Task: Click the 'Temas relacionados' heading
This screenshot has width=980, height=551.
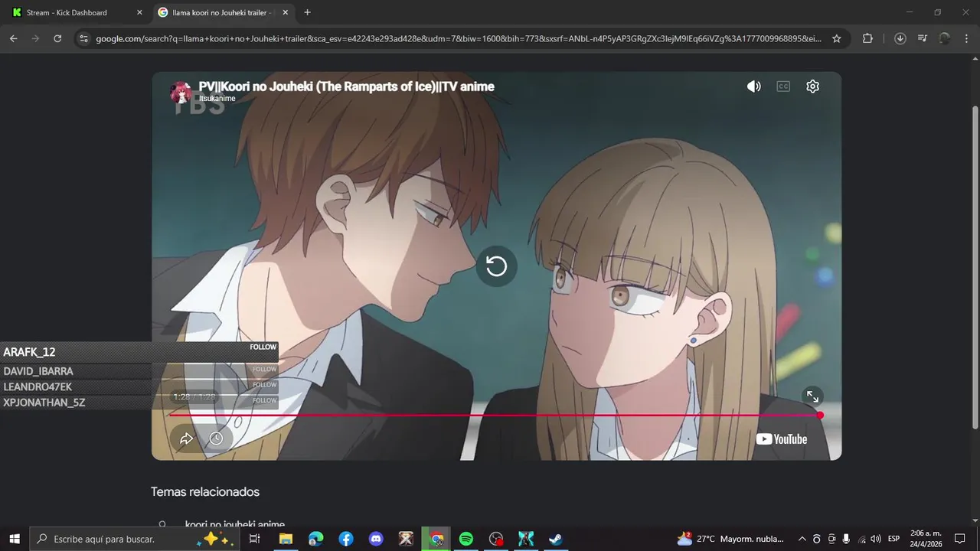Action: [205, 492]
